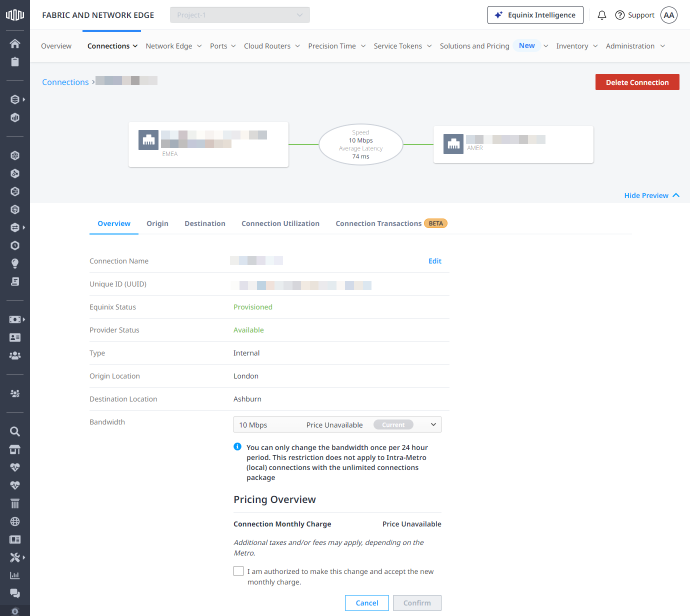Click the download arrow at sidebar bottom
The image size is (690, 616).
[15, 611]
